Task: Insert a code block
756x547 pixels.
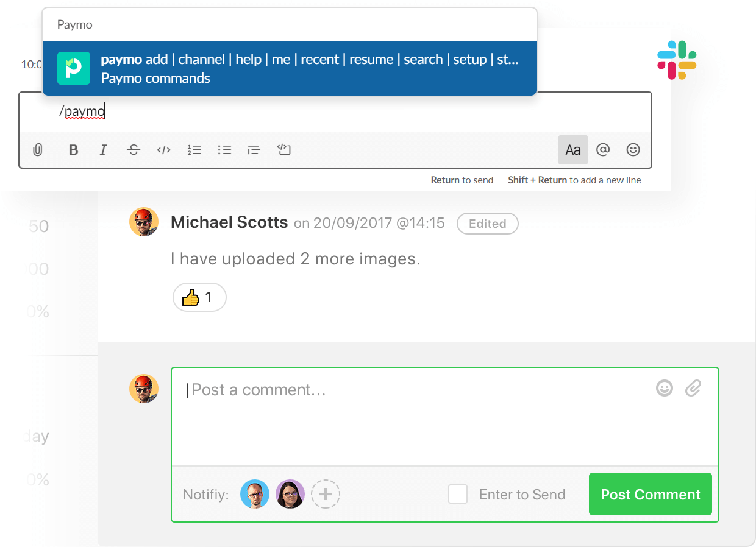Action: pyautogui.click(x=283, y=150)
